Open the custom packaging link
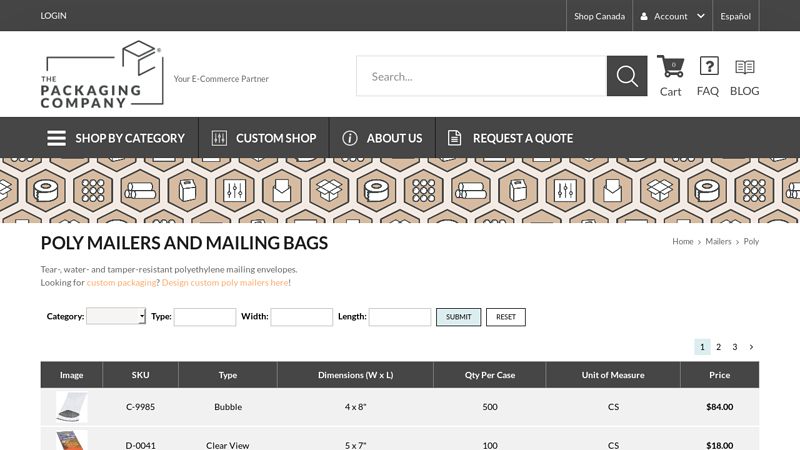 121,283
